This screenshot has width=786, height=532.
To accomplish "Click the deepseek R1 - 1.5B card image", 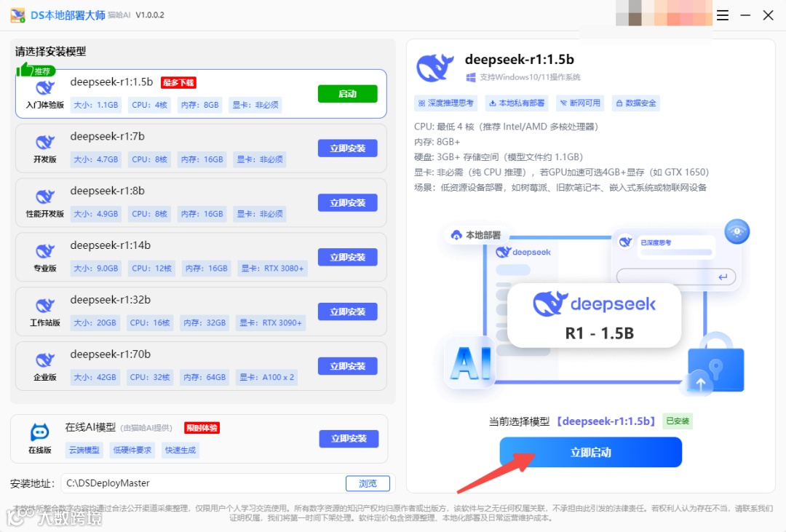I will point(594,316).
